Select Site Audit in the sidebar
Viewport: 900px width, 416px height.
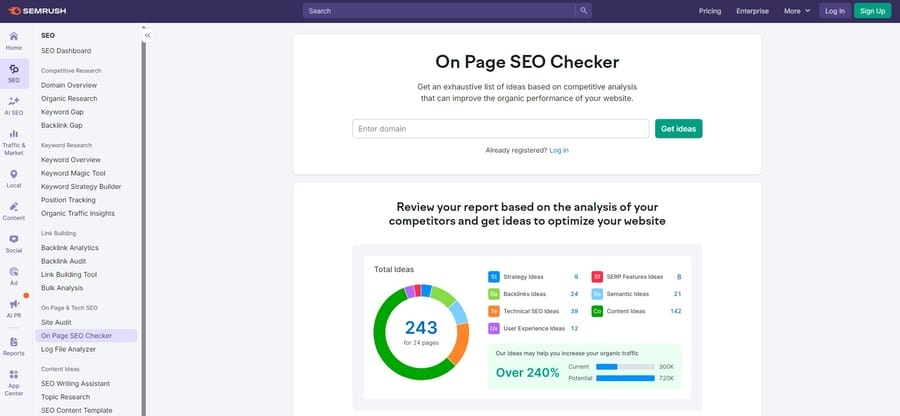tap(58, 322)
